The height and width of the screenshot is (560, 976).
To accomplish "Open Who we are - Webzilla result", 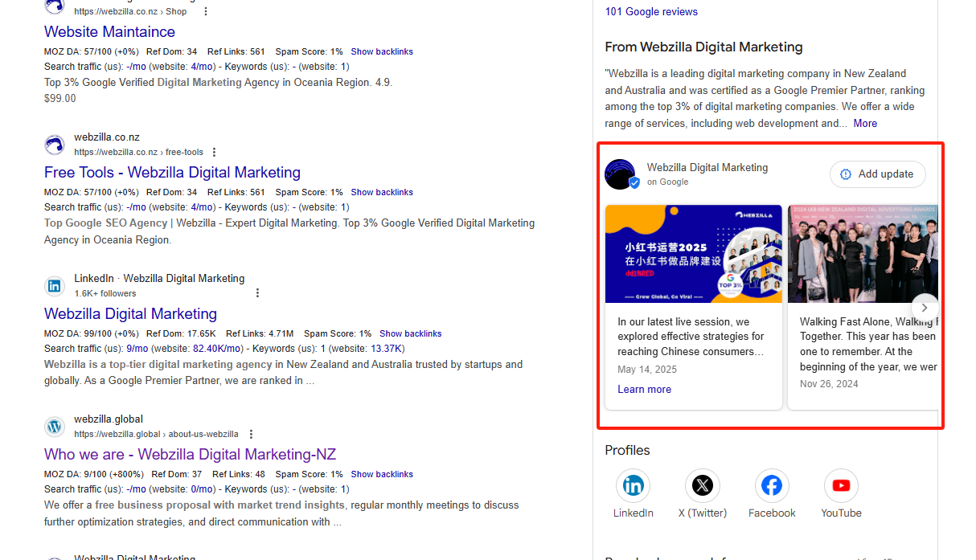I will (190, 455).
